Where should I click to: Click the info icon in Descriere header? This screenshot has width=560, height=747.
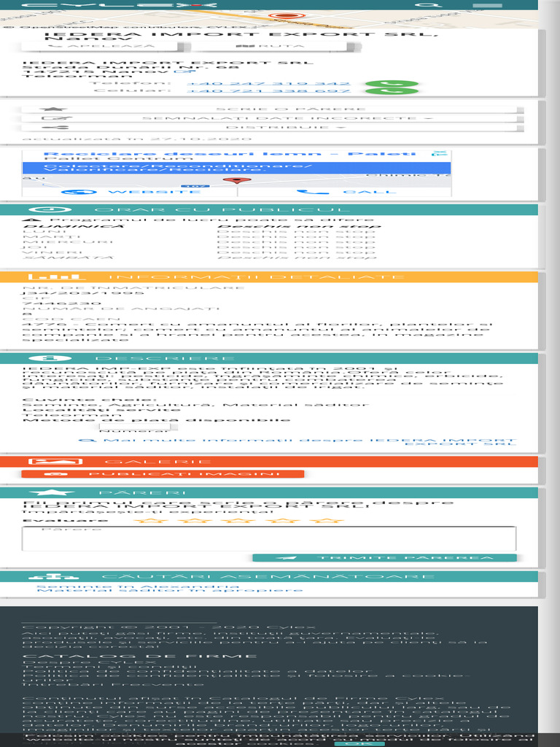coord(50,358)
